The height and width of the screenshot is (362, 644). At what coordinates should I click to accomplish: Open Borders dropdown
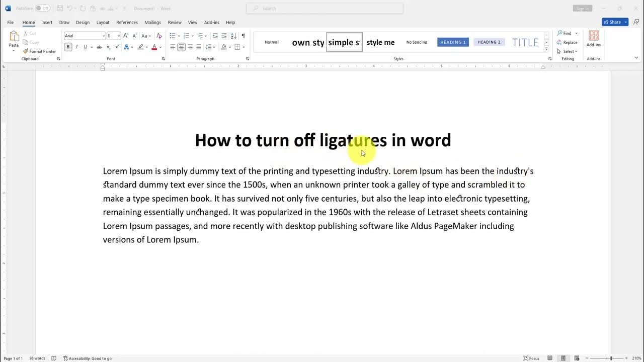(244, 47)
